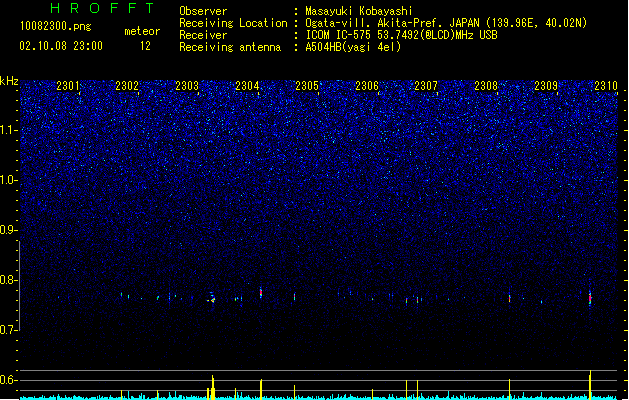Viewport: 629px width, 400px height.
Task: Click the "Receiving Location" field label
Action: [233, 23]
